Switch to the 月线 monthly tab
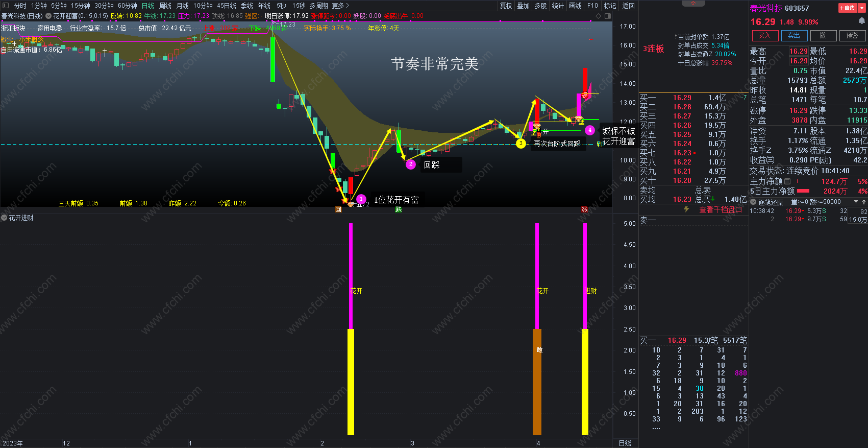This screenshot has width=868, height=448. click(183, 6)
